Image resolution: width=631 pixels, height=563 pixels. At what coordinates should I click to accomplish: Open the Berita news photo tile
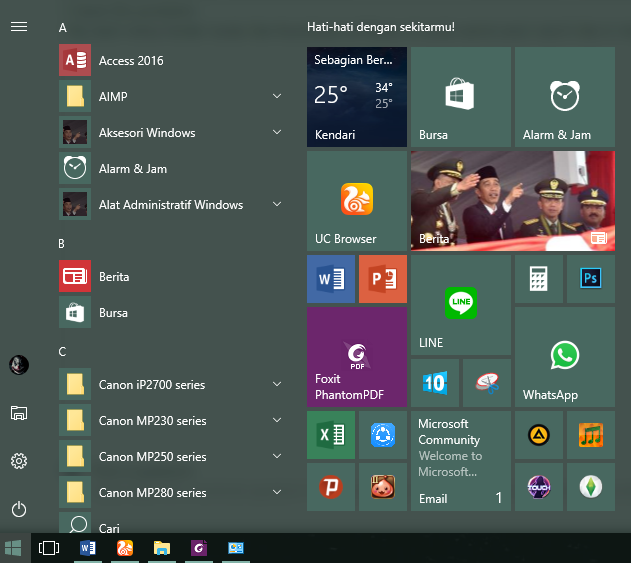click(x=513, y=201)
